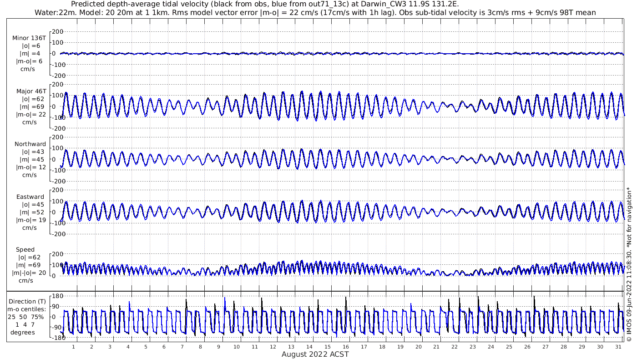Click the 'Water:22m. Model: 20 20m' subtitle line

(315, 12)
